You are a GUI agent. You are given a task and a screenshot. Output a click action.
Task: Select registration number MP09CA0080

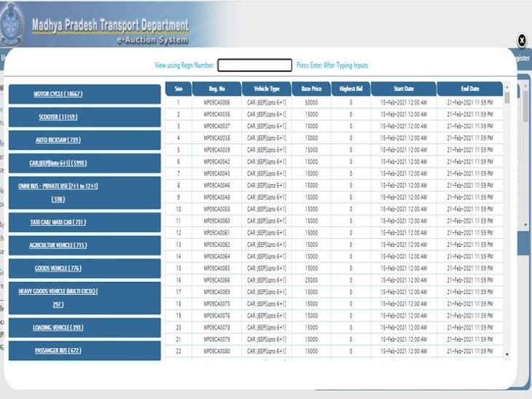[216, 351]
